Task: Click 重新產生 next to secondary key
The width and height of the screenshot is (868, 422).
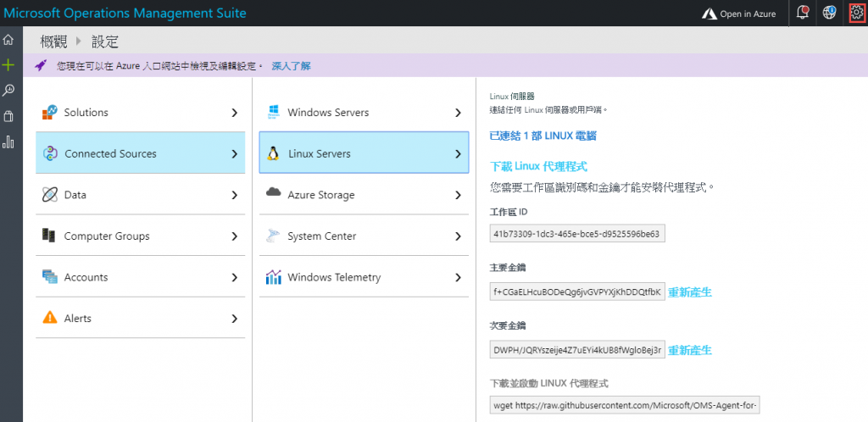Action: (690, 350)
